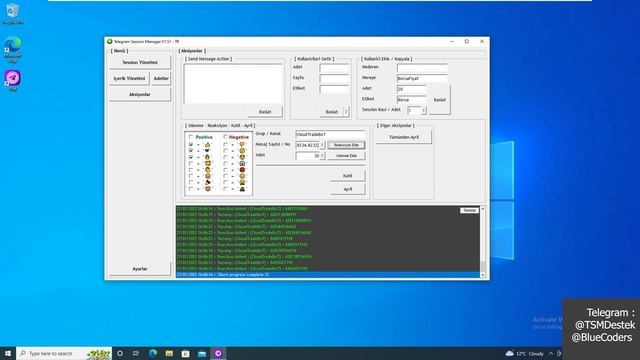Open the weather widget showing Cloudy
640x360 pixels.
tap(524, 353)
